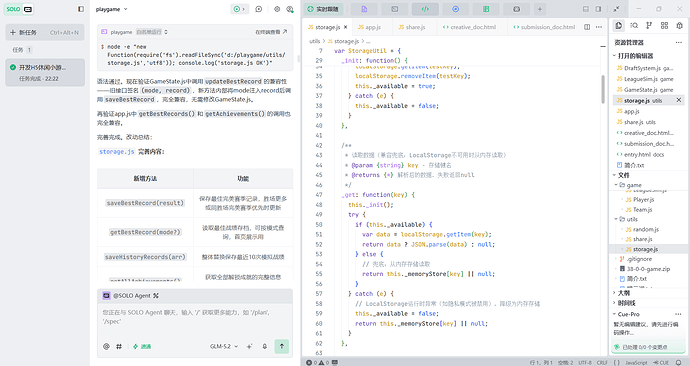The height and width of the screenshot is (366, 690).
Task: Open the chat history icon
Action: (x=259, y=9)
